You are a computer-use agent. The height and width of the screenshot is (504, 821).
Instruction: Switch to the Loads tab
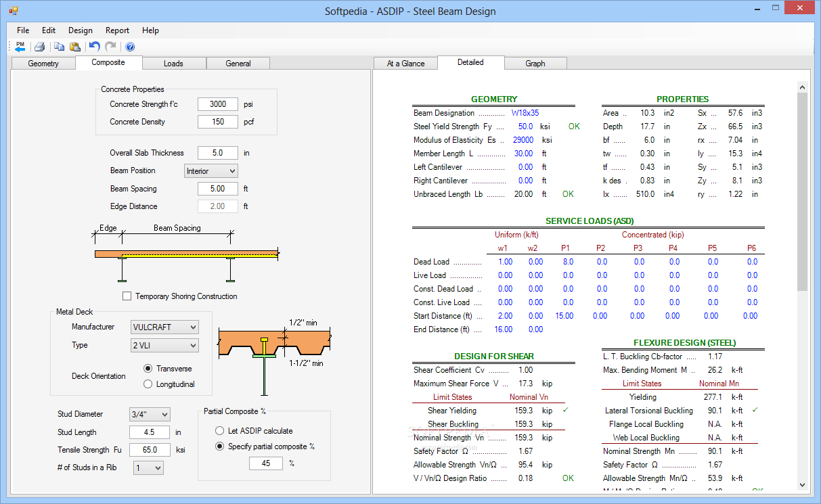click(173, 64)
